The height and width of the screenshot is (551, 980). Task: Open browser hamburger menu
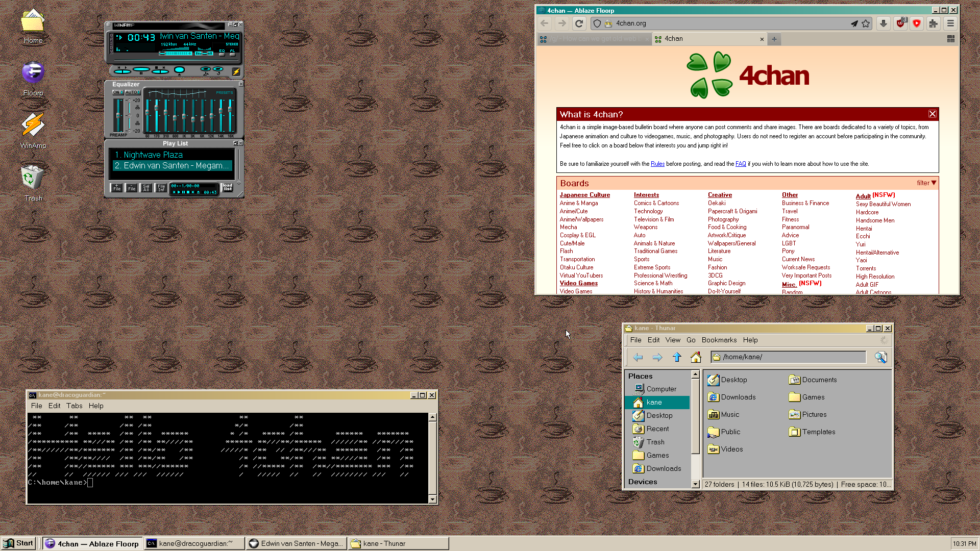click(950, 23)
